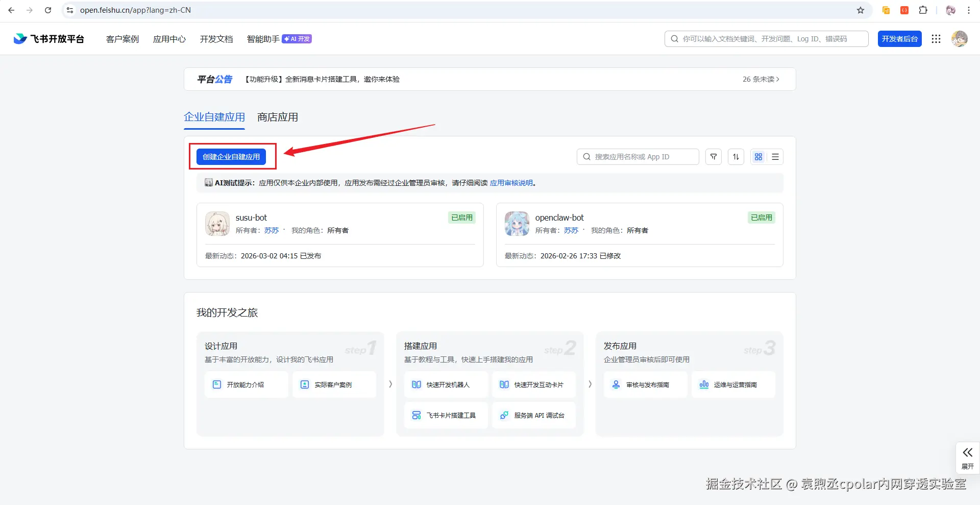The width and height of the screenshot is (980, 505).
Task: Click the 已启用 badge on susu-bot
Action: (x=462, y=218)
